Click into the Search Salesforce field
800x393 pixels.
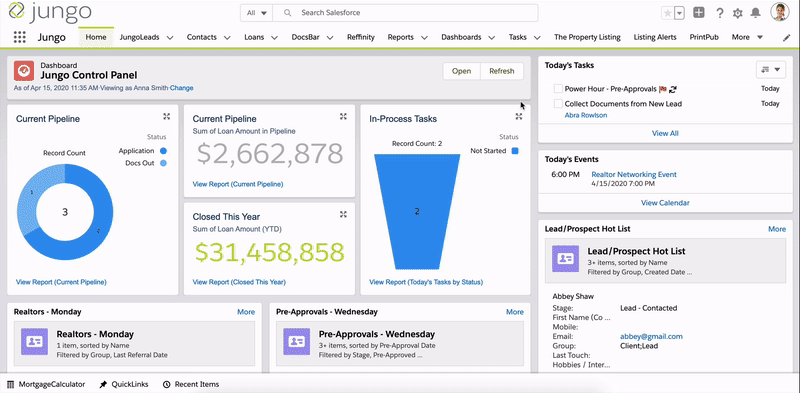coord(405,13)
